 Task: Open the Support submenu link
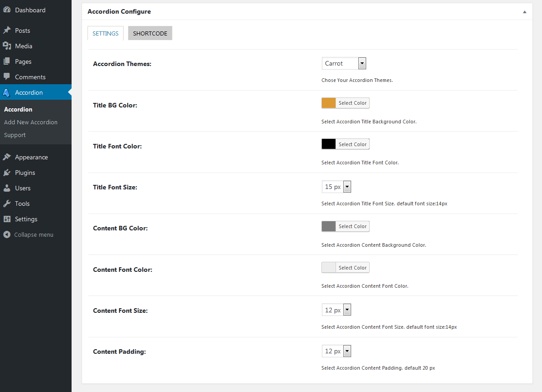pos(15,135)
